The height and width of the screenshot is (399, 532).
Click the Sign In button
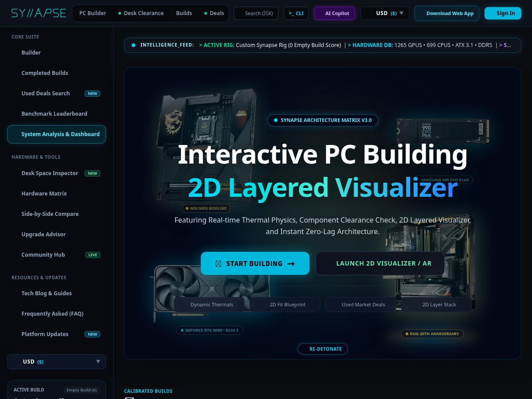pyautogui.click(x=503, y=13)
